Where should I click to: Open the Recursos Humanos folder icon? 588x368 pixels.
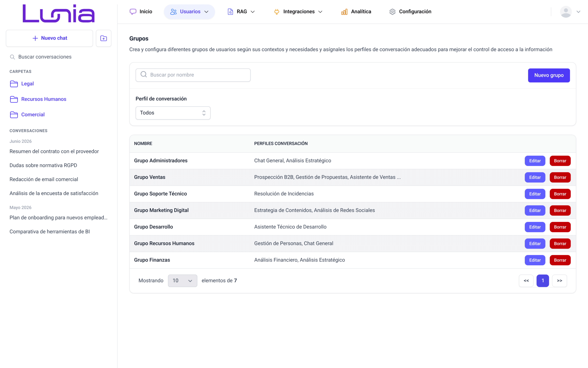tap(14, 99)
